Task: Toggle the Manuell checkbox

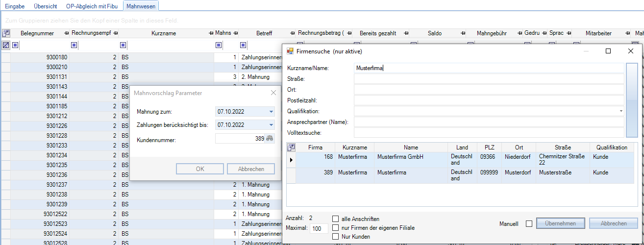Action: 529,224
